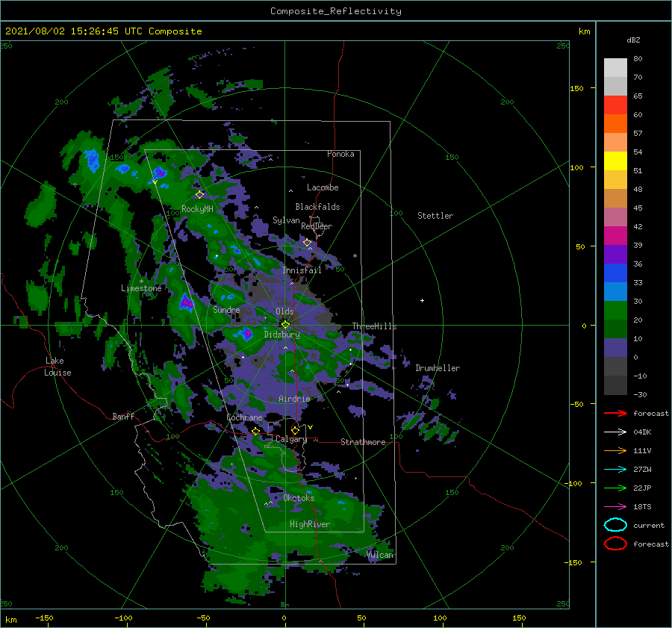Pick the blue 33–36 dBZ swatch
The width and height of the screenshot is (672, 628).
(x=615, y=273)
